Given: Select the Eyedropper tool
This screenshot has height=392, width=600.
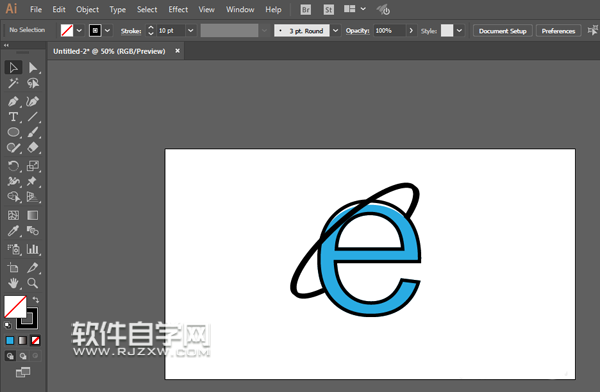Looking at the screenshot, I should point(13,231).
